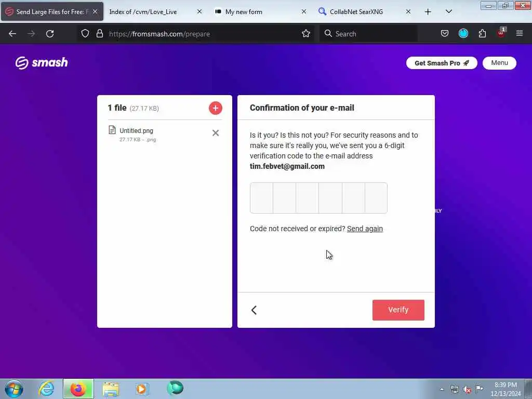532x399 pixels.
Task: Open the Firefox hamburger menu
Action: pos(520,33)
